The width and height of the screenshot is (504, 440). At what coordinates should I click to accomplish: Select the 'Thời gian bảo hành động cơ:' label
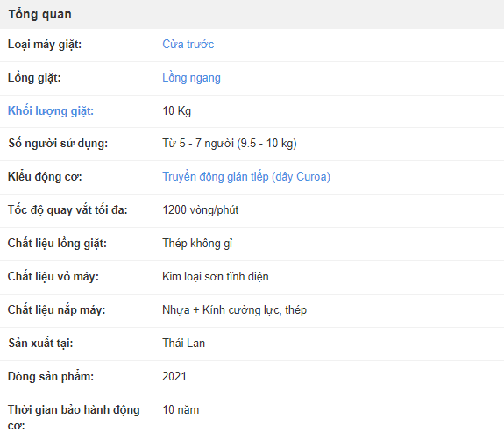[74, 417]
